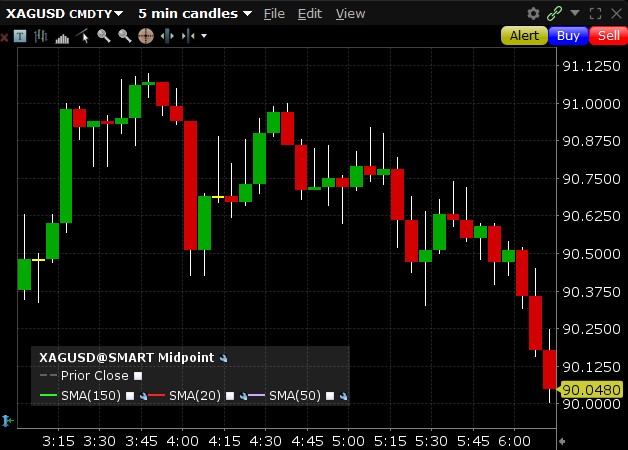Click the compress horizontal bar spacing icon
Image resolution: width=628 pixels, height=450 pixels.
pos(188,36)
